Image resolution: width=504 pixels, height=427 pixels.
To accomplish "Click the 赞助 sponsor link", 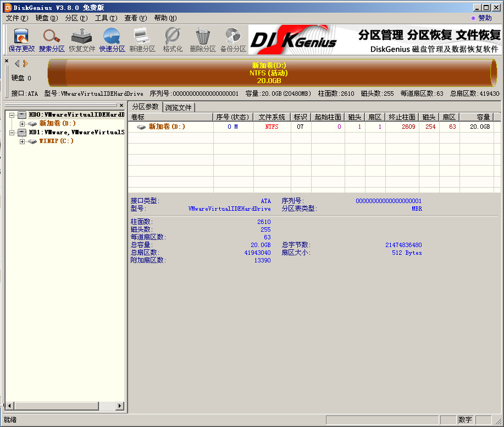I will 485,18.
